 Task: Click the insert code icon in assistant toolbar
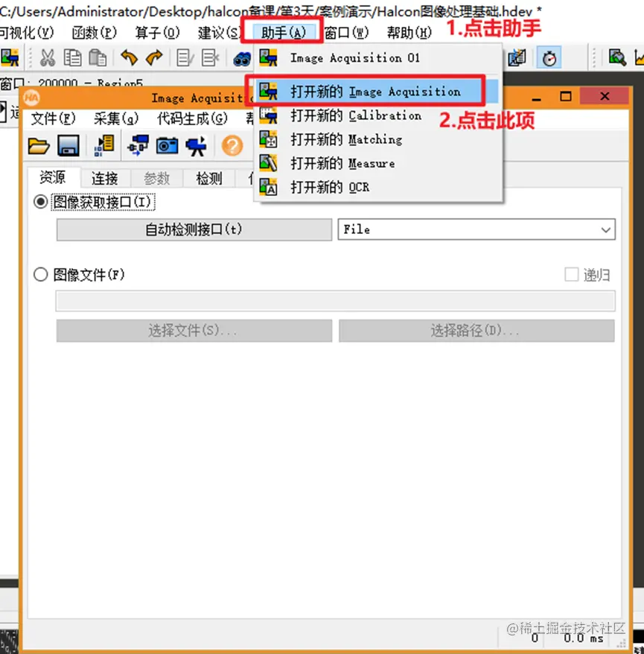[x=104, y=145]
